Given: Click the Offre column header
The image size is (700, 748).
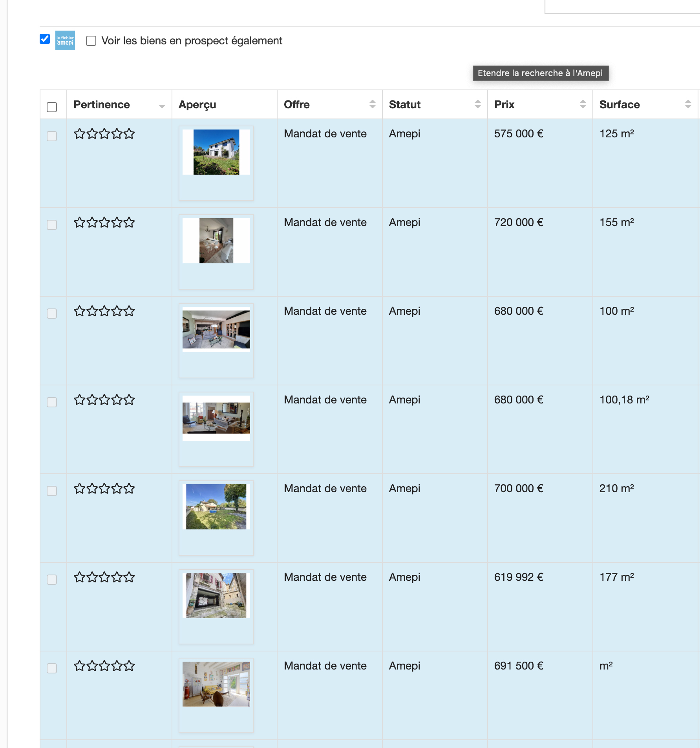Looking at the screenshot, I should (x=297, y=105).
